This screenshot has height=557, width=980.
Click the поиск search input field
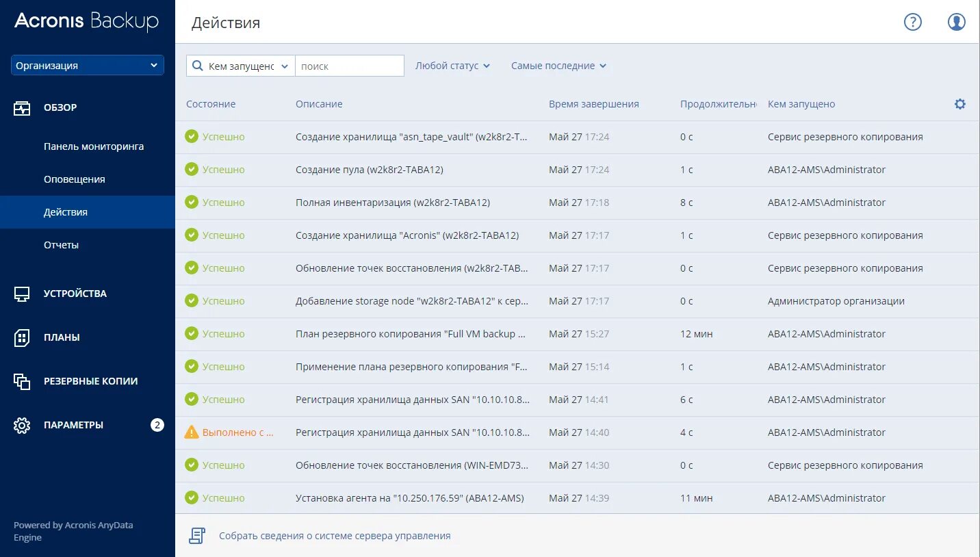(x=350, y=66)
